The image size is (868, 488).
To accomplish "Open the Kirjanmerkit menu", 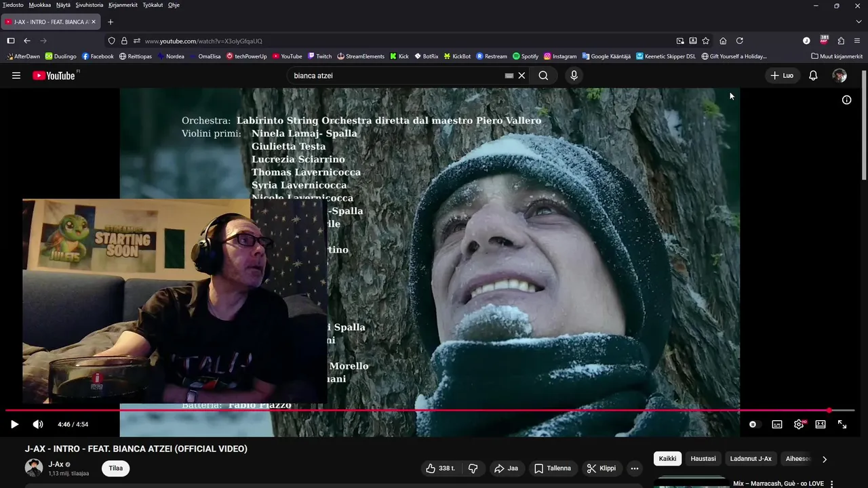I will 123,5.
